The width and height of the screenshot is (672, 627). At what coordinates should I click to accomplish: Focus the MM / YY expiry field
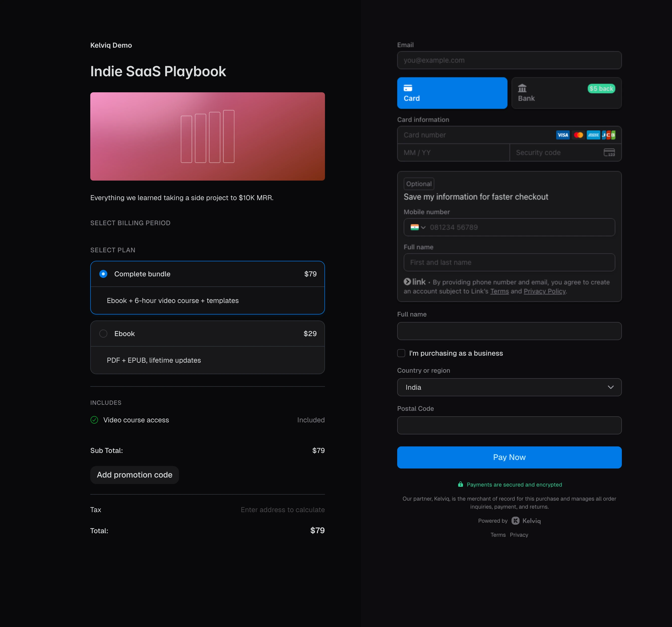(x=453, y=152)
